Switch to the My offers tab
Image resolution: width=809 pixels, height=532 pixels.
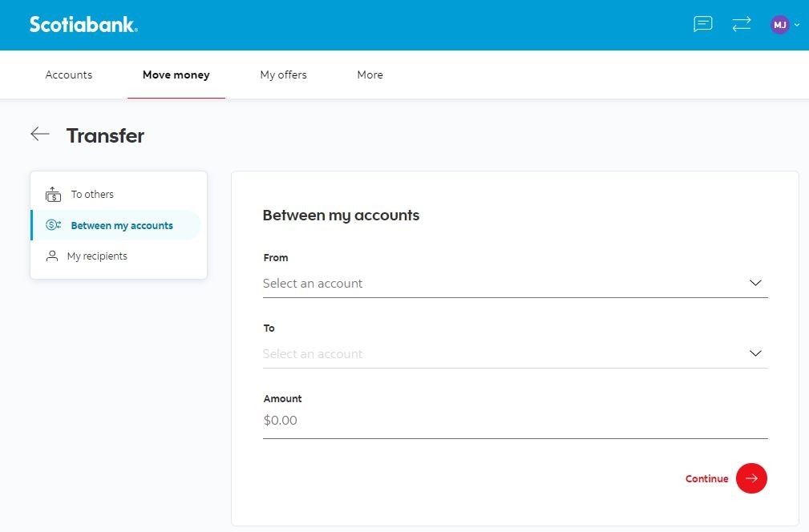tap(283, 75)
